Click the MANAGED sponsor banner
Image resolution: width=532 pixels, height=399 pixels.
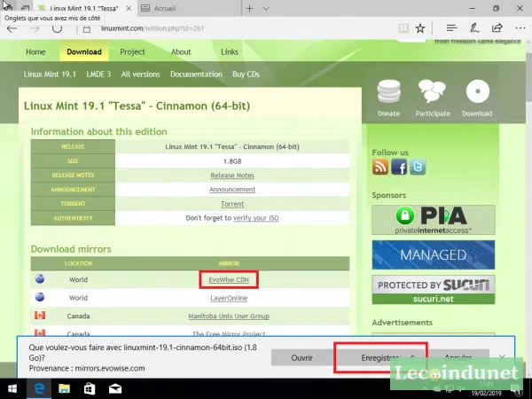[434, 254]
